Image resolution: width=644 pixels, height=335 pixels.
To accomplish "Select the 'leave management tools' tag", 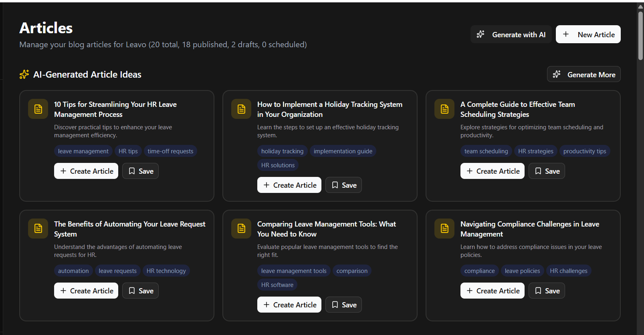I will pyautogui.click(x=294, y=271).
